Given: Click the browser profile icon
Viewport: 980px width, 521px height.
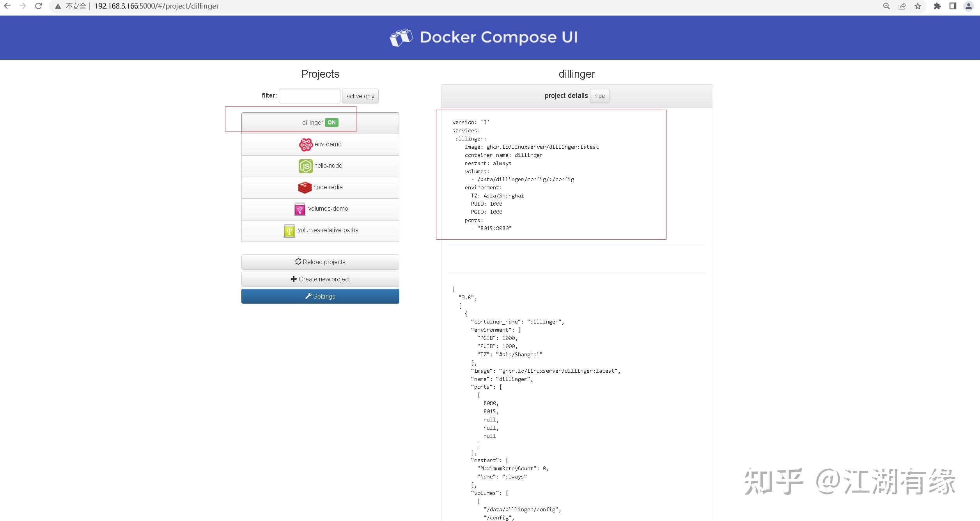Looking at the screenshot, I should pos(969,6).
